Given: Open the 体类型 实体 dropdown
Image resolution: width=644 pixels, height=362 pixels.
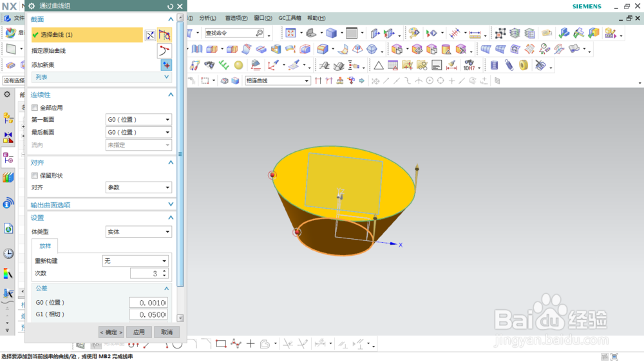Looking at the screenshot, I should point(138,232).
